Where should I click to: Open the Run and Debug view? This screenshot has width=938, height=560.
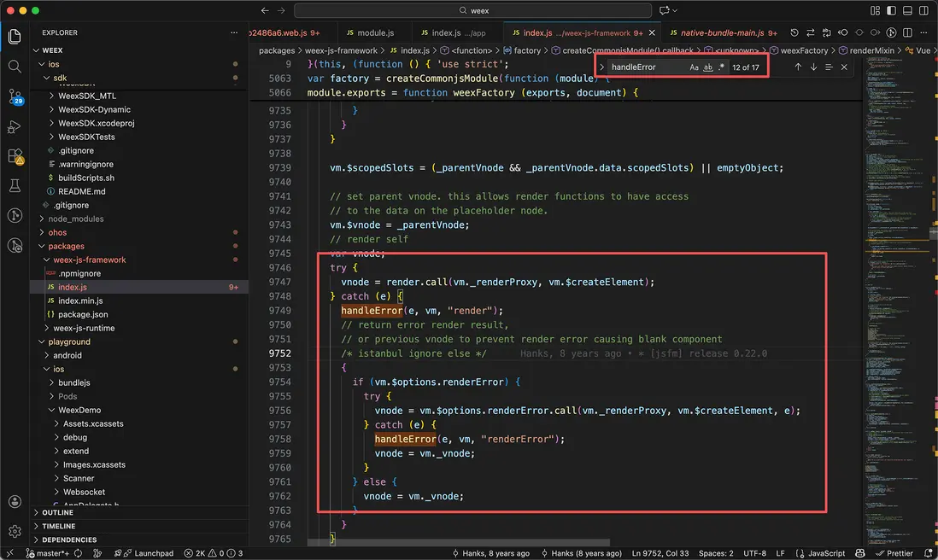[x=15, y=126]
